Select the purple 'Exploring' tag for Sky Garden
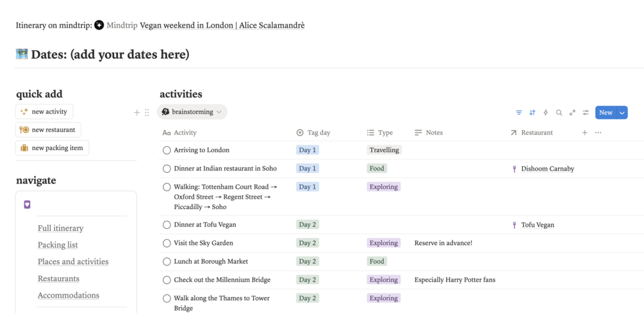Screen dimensions: 644x313 click(383, 243)
